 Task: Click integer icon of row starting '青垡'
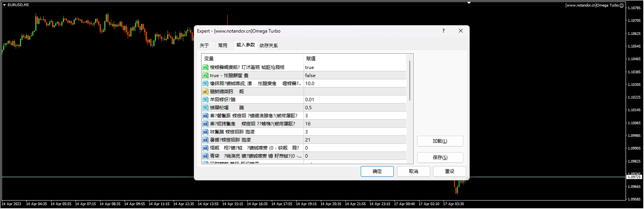coord(205,156)
